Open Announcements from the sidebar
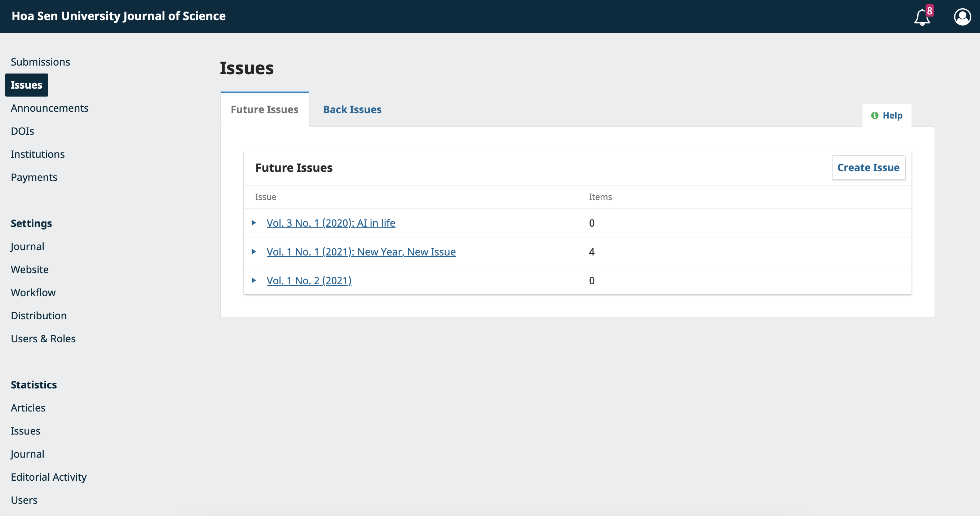The image size is (980, 516). coord(49,108)
